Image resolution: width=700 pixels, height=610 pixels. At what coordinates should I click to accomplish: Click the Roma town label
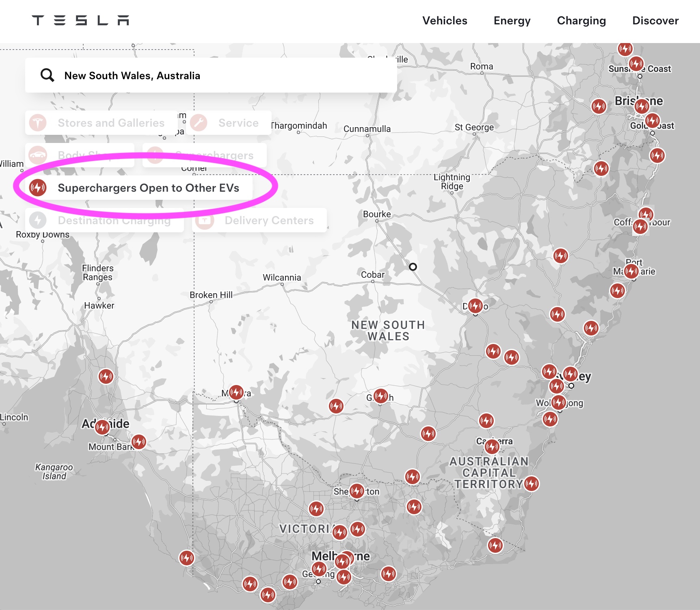[x=482, y=66]
